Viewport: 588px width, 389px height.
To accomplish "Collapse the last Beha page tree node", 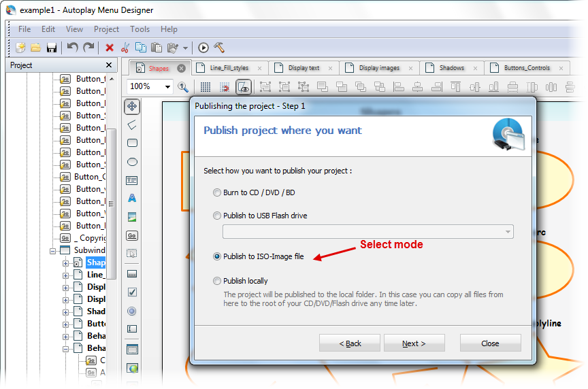I will (65, 349).
